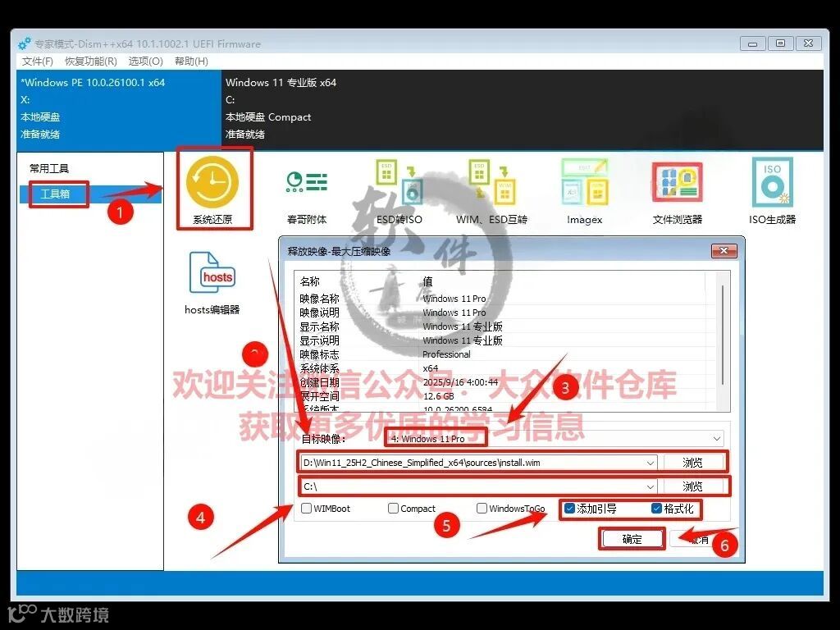840x630 pixels.
Task: Click 浏览 beside the install.wim path
Action: tap(692, 463)
